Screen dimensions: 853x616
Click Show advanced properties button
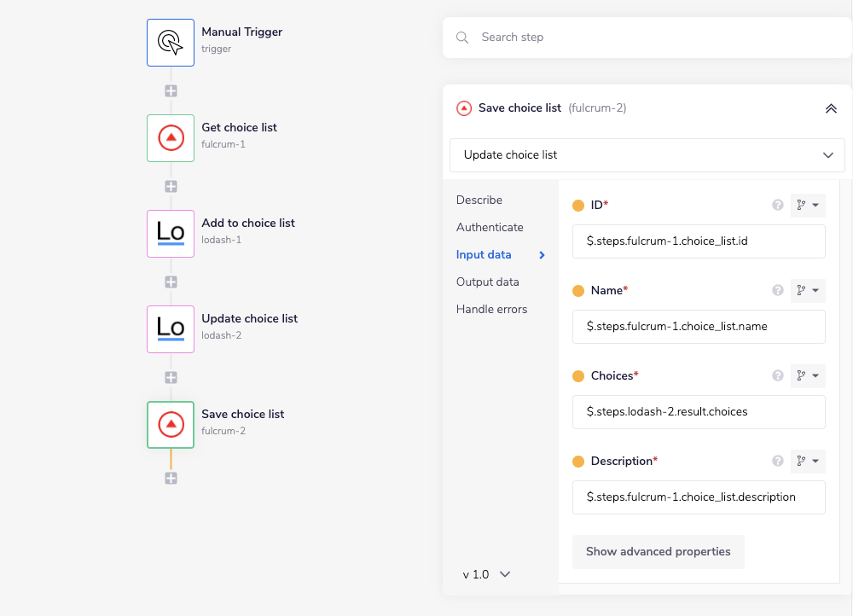pyautogui.click(x=658, y=552)
